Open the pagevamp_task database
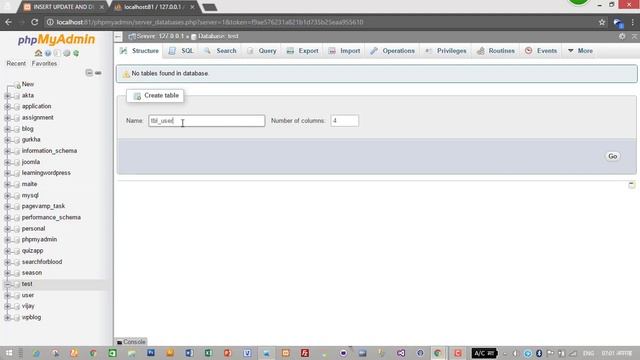 43,206
